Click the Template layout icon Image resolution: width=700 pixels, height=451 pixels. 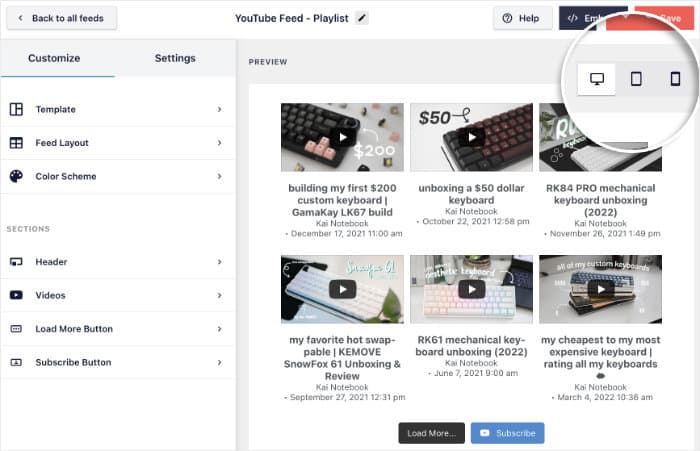(16, 109)
